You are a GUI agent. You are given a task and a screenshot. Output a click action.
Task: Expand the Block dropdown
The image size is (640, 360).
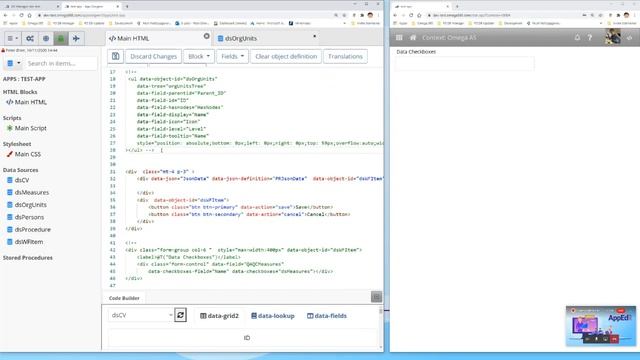tap(199, 56)
